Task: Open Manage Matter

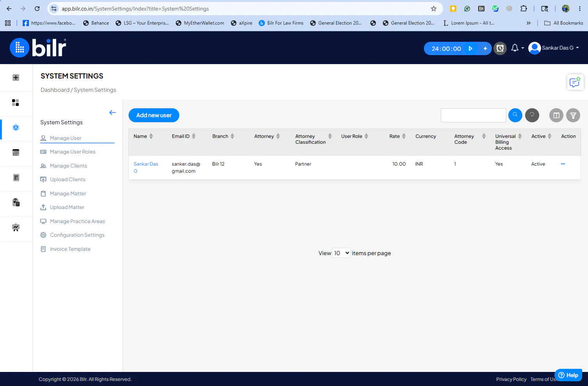Action: [x=68, y=193]
